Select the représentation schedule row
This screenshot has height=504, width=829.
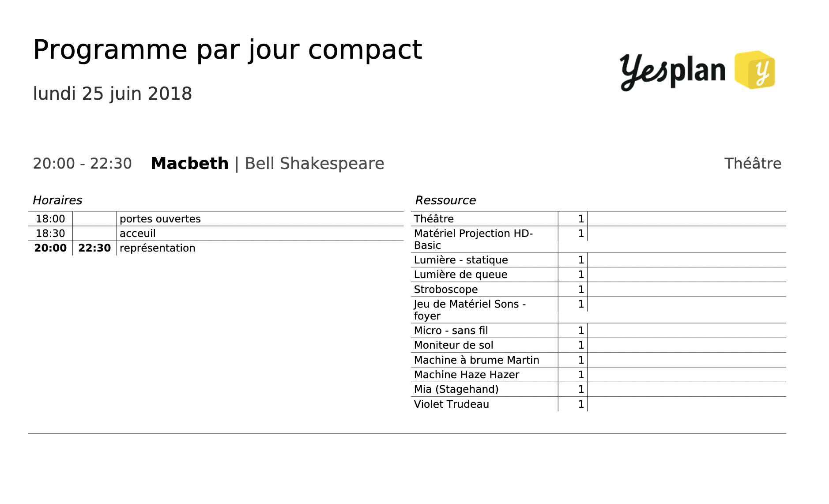pos(157,248)
